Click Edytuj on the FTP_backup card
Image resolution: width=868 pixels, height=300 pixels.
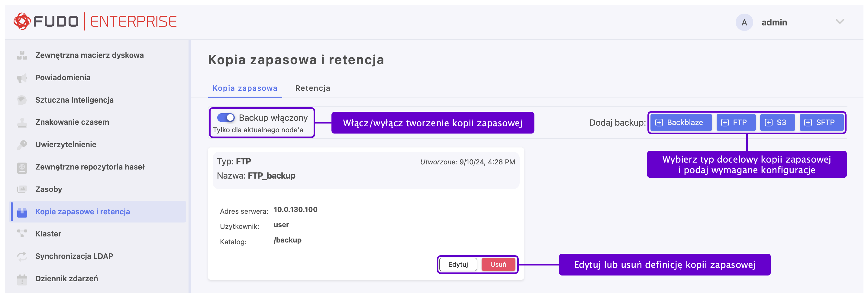pos(458,265)
